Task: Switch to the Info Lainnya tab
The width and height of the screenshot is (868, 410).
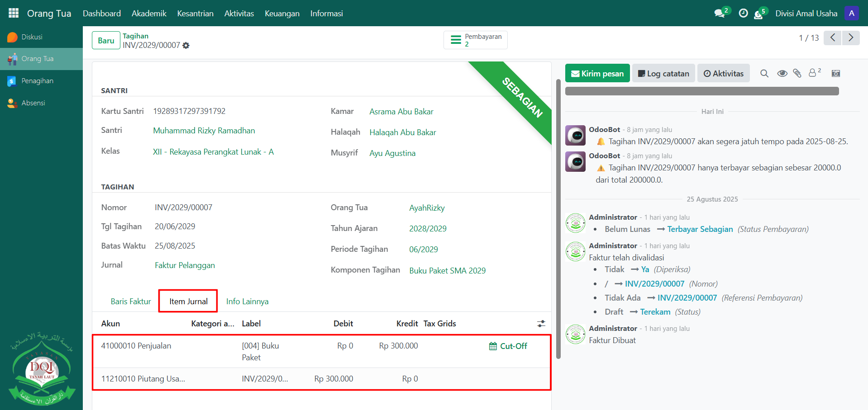Action: (x=247, y=302)
